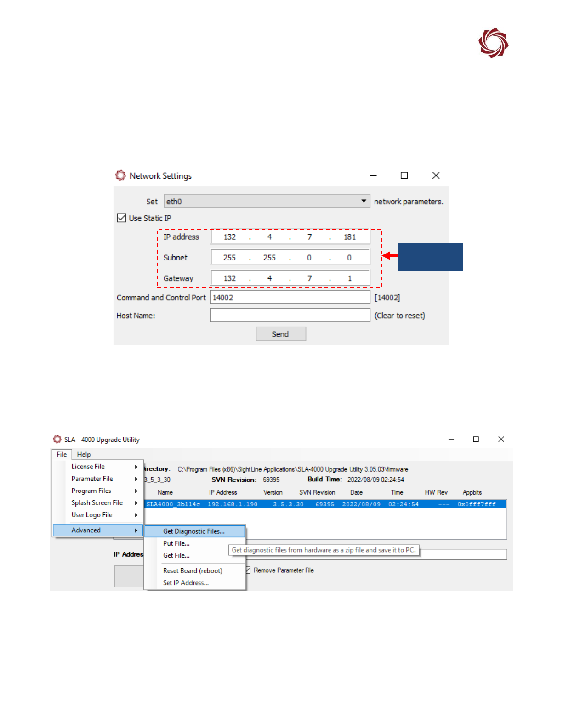Close the SLA-4000 Upgrade Utility window
This screenshot has width=563, height=728.
[x=501, y=440]
